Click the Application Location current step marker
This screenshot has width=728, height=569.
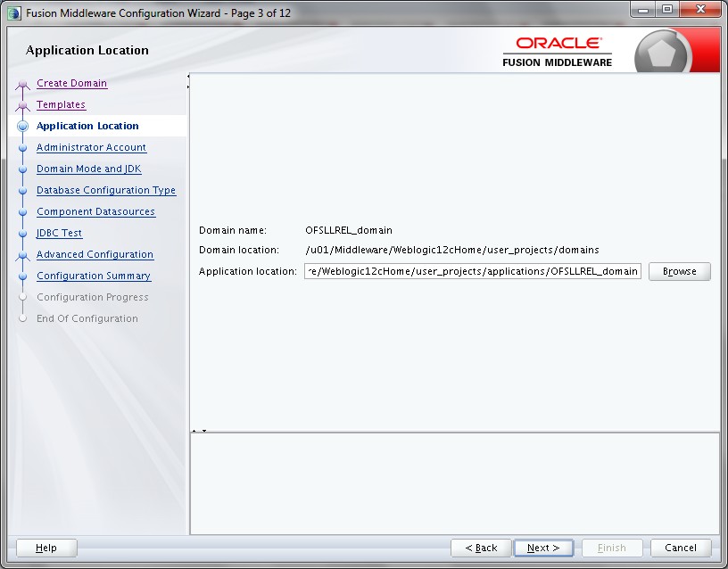(x=22, y=126)
